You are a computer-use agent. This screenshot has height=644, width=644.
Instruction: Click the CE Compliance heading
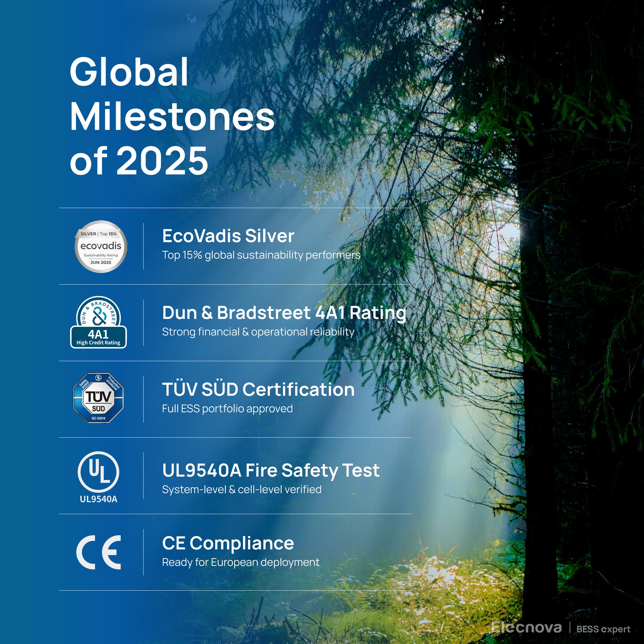point(228,543)
